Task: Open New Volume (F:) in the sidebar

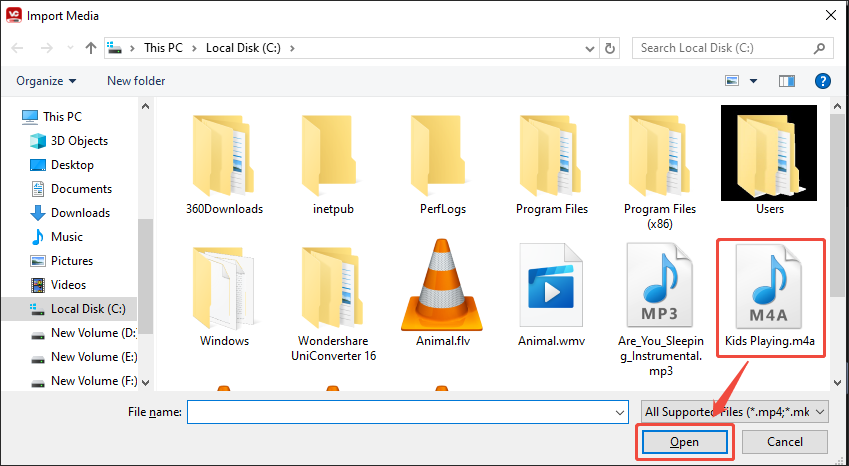Action: click(x=83, y=380)
